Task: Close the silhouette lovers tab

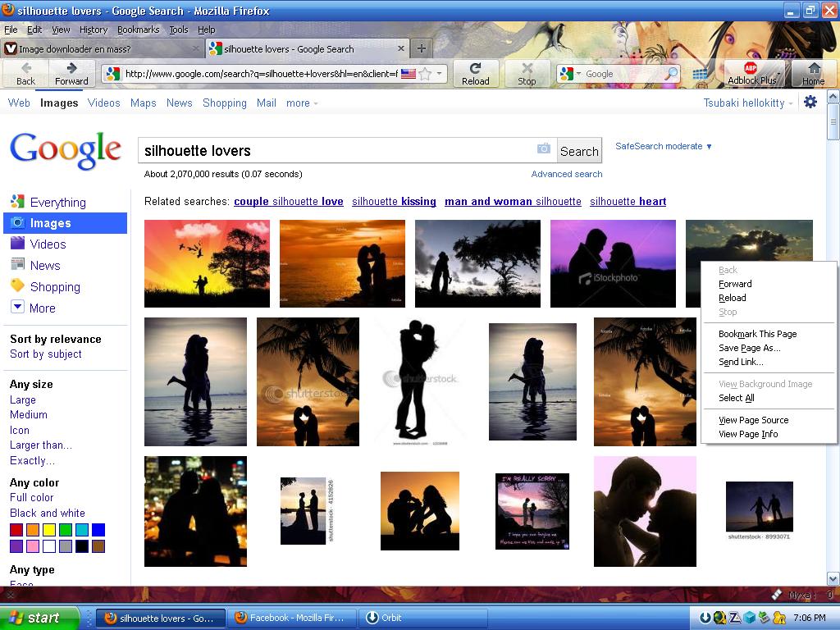Action: pyautogui.click(x=400, y=48)
